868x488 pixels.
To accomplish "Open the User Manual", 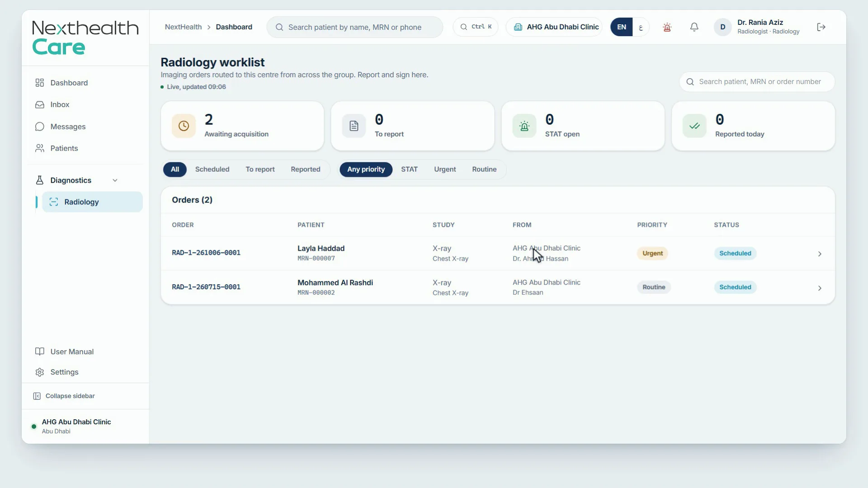I will pyautogui.click(x=85, y=352).
